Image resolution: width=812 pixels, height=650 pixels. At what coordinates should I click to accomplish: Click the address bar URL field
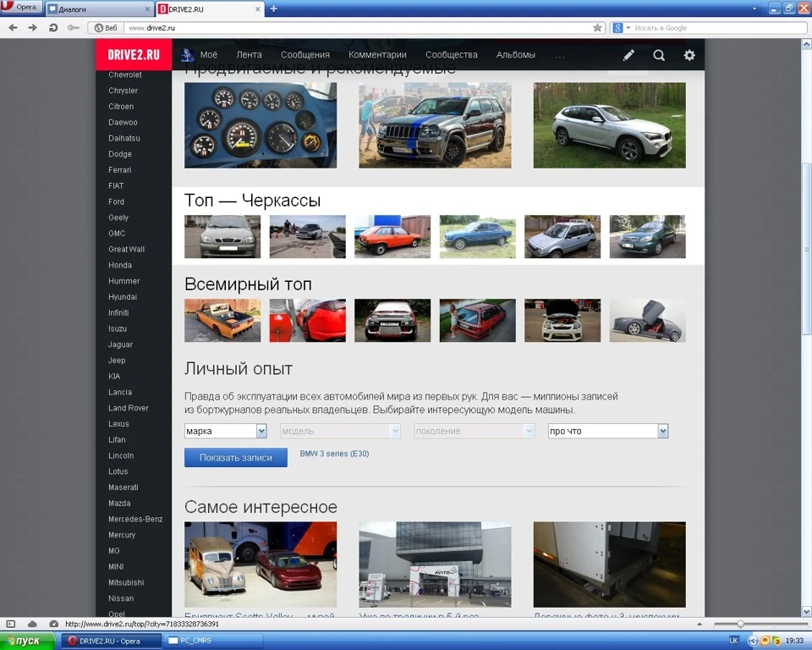coord(357,27)
